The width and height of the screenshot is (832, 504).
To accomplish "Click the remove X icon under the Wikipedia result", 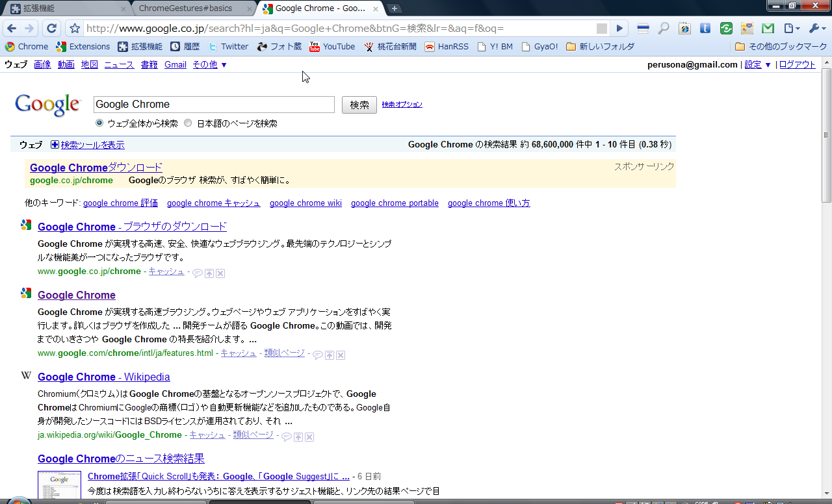I will pyautogui.click(x=309, y=437).
